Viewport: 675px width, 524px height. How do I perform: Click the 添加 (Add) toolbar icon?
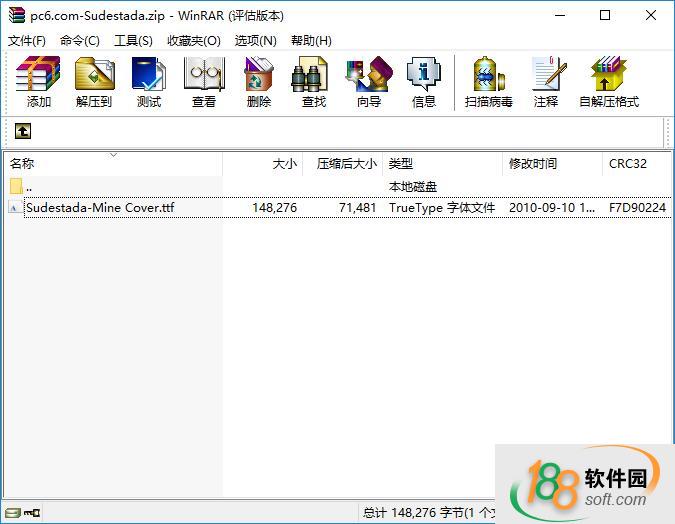[x=38, y=82]
